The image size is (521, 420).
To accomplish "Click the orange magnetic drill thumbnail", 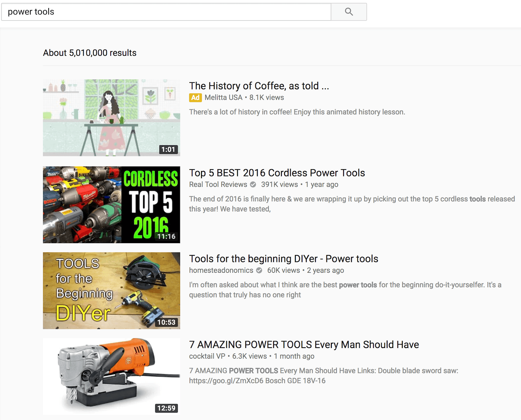I will coord(111,376).
